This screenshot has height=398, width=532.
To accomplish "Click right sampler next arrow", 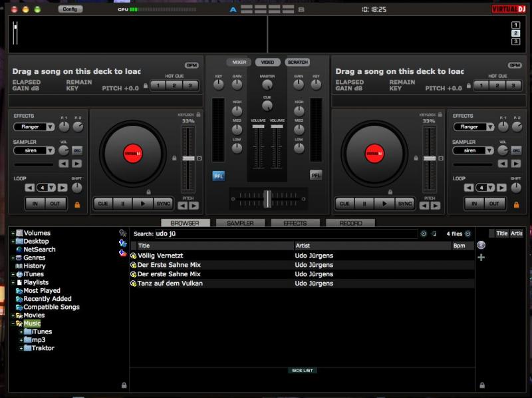I will tap(516, 164).
